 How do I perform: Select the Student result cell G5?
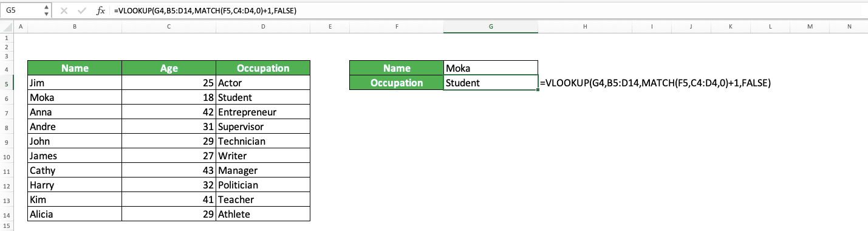(490, 83)
